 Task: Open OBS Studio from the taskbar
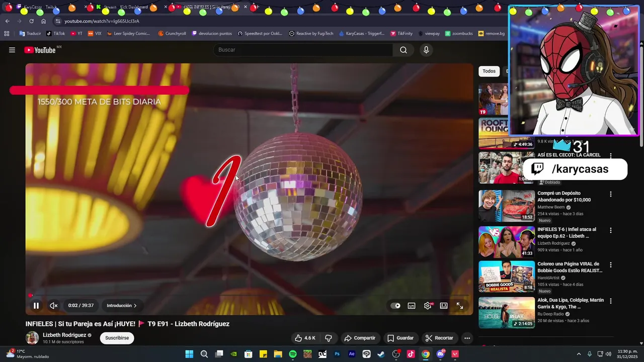click(x=396, y=354)
